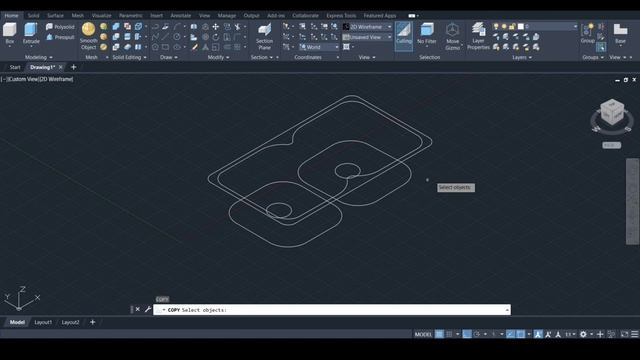Toggle layer lock padlock icon
Image resolution: width=640 pixels, height=360 pixels.
click(512, 27)
